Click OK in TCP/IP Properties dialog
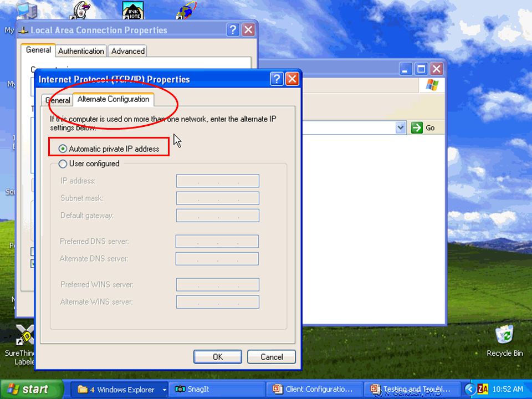Viewport: 532px width, 399px height. 218,357
